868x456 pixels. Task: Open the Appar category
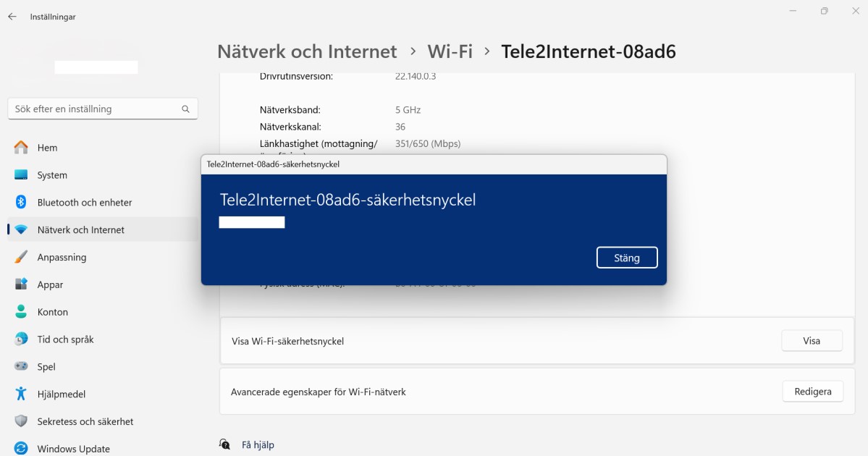103,284
